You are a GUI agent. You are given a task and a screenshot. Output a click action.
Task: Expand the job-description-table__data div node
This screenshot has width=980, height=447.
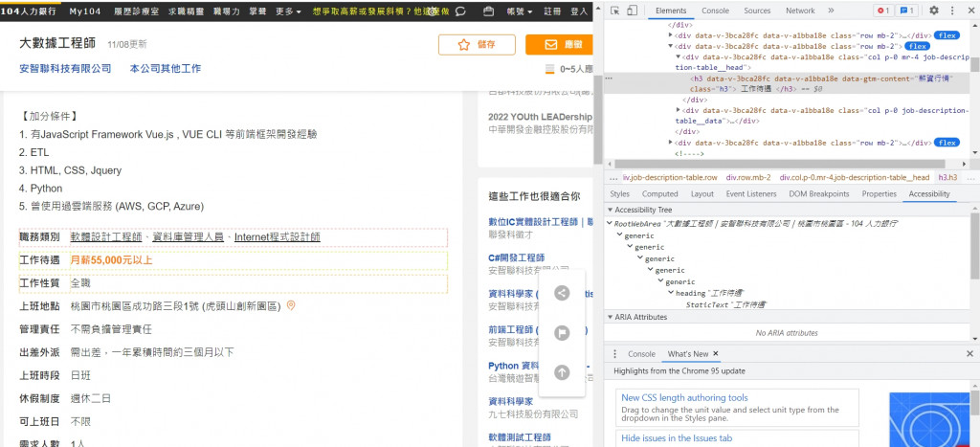coord(679,111)
